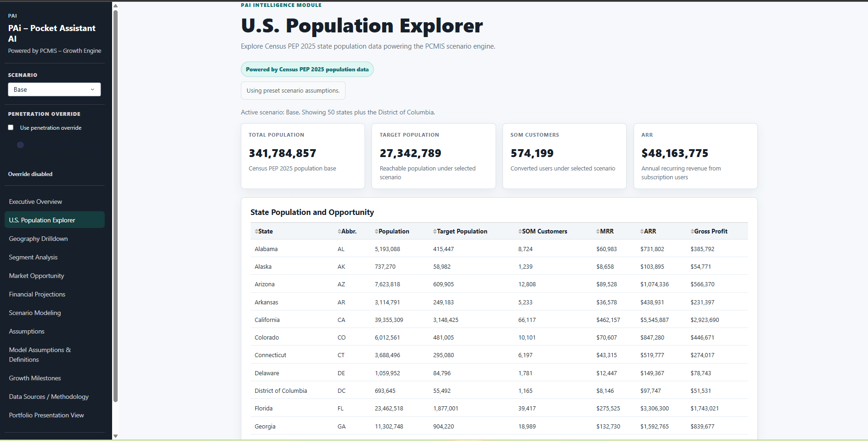Go to Scenario Modeling
Image resolution: width=868 pixels, height=441 pixels.
pyautogui.click(x=55, y=313)
